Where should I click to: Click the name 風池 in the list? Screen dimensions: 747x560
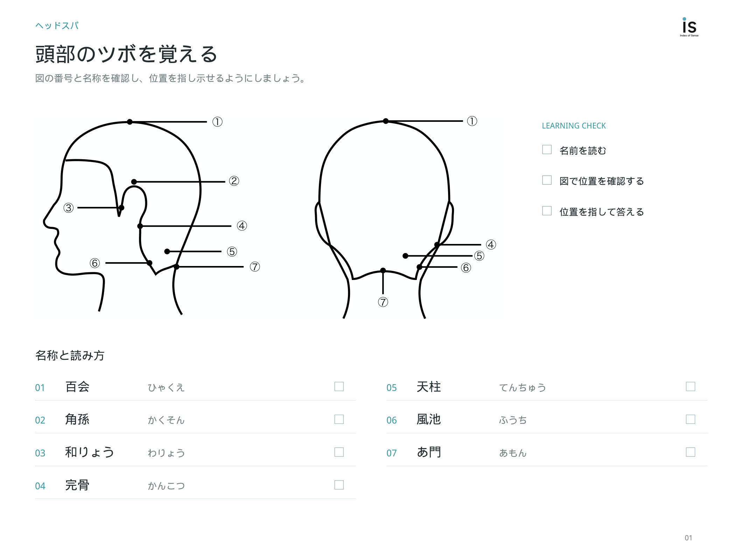click(429, 419)
